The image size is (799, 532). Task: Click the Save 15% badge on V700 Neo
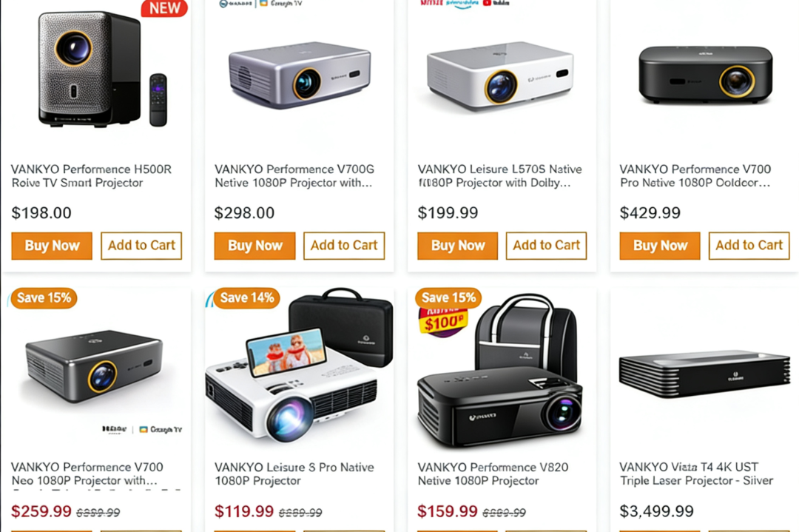point(44,297)
